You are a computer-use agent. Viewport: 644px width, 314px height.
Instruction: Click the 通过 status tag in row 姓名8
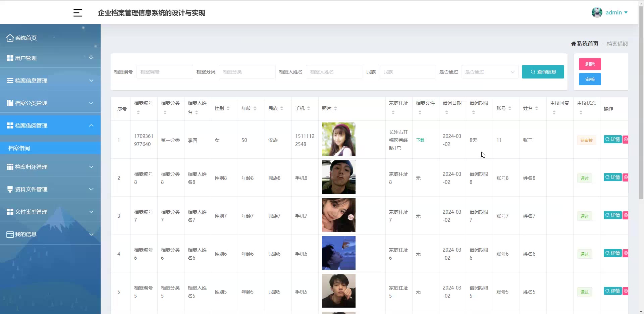(x=585, y=178)
